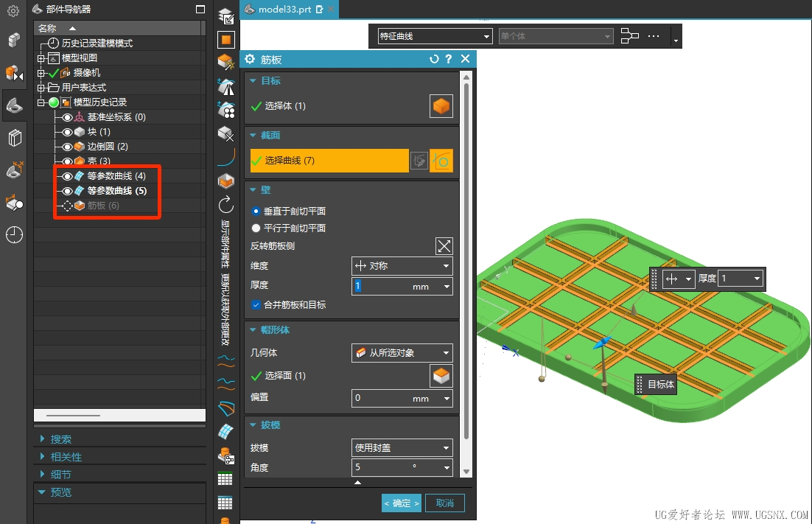Toggle the green check on Camera node
Image resolution: width=812 pixels, height=524 pixels.
(x=53, y=73)
